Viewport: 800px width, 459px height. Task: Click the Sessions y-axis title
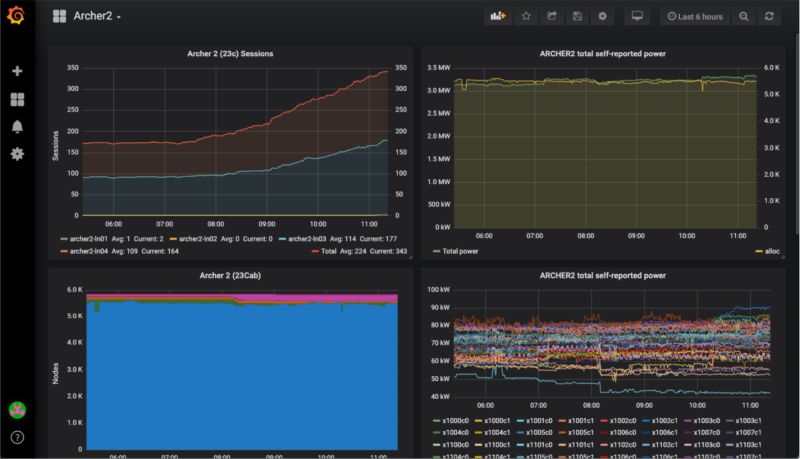[55, 146]
